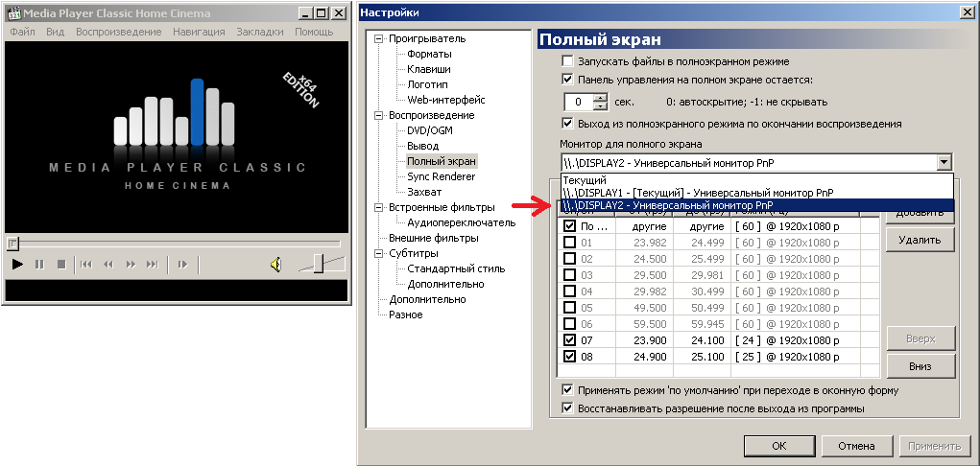The width and height of the screenshot is (980, 466).
Task: Open the Вид menu
Action: point(55,32)
